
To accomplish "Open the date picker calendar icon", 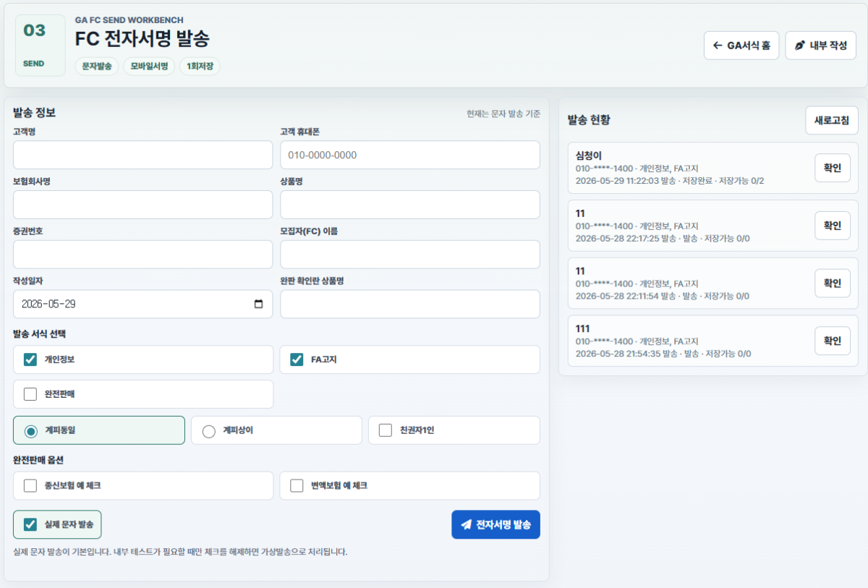I will point(259,304).
